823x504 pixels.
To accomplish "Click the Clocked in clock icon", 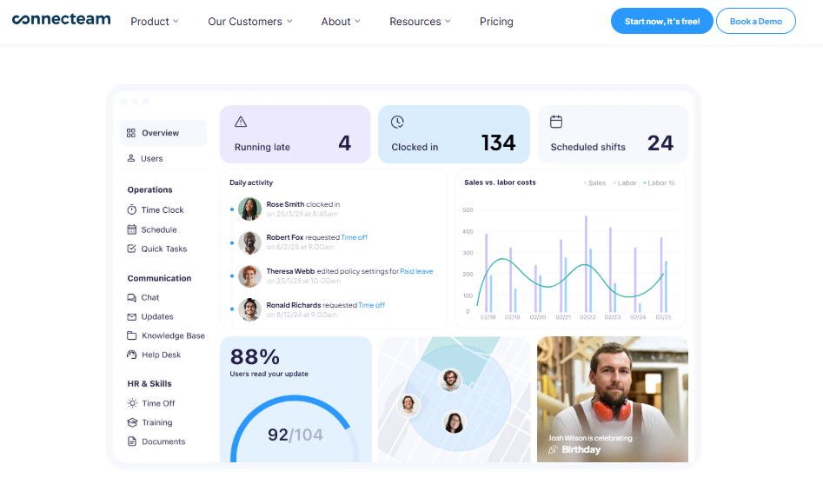I will [x=397, y=122].
